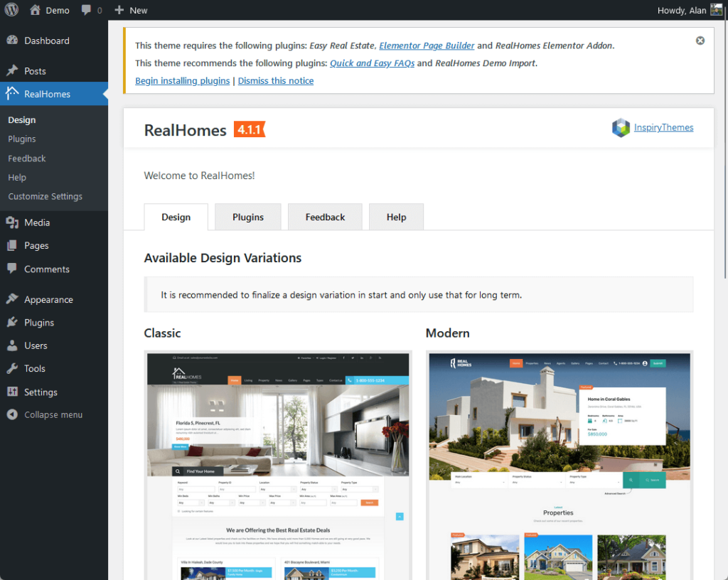
Task: Click the Posts pushpin icon
Action: [13, 70]
